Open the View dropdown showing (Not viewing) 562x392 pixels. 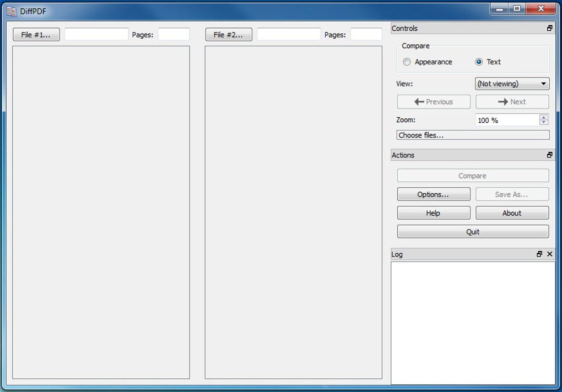[511, 83]
